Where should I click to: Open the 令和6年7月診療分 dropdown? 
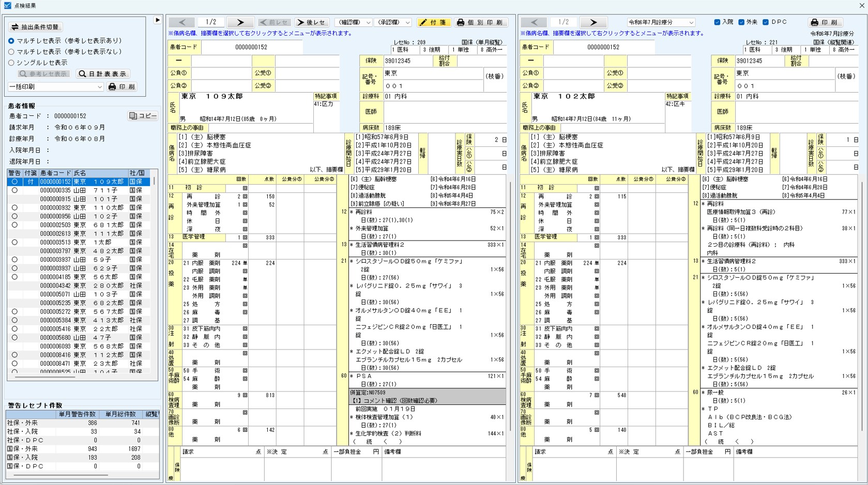[x=660, y=22]
